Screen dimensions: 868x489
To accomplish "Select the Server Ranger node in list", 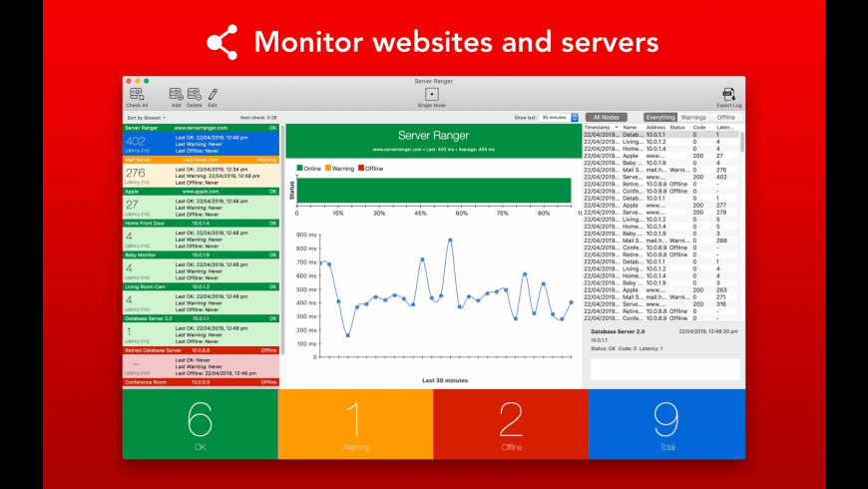I will 201,140.
